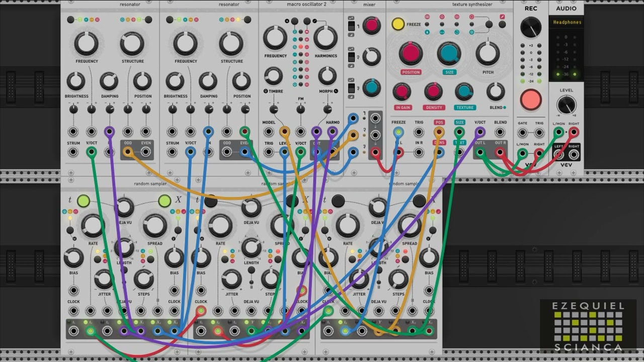Click the texture synthesizer OUT R jack

point(500,152)
